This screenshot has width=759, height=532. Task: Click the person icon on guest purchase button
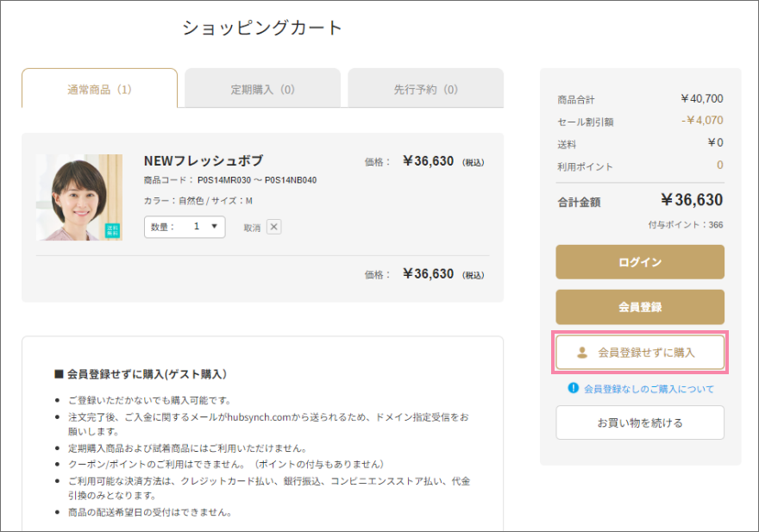click(582, 353)
